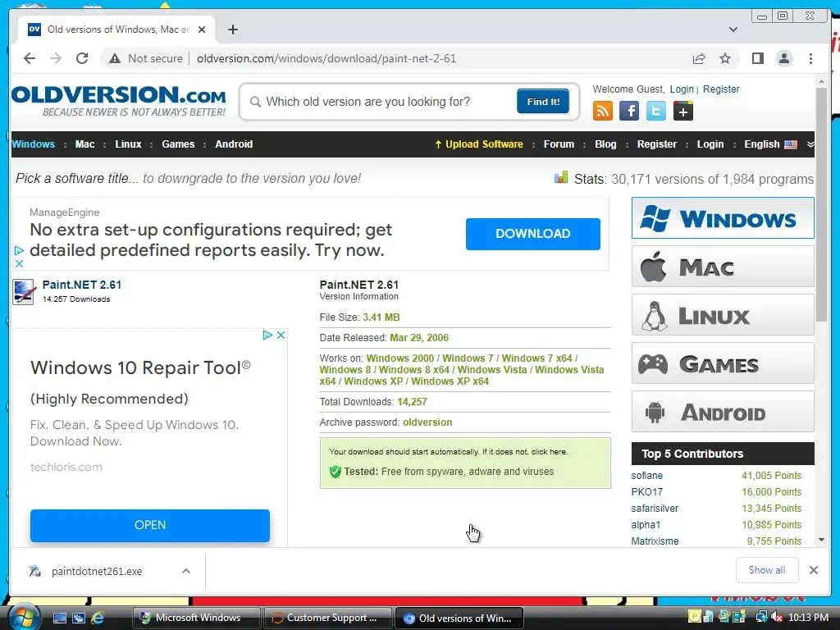Click the plus share icon
This screenshot has width=840, height=630.
click(x=683, y=111)
